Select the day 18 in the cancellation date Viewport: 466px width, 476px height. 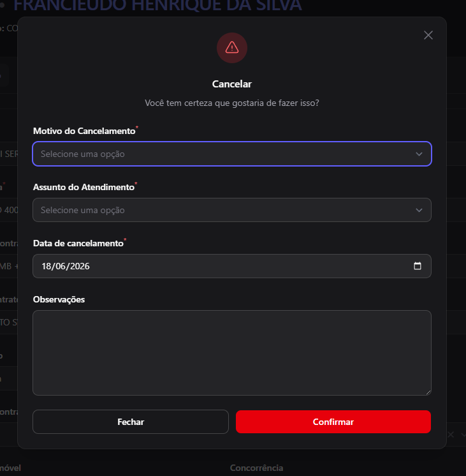click(x=47, y=266)
